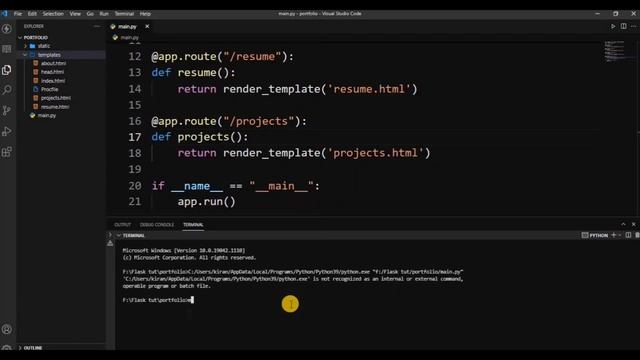Select the TERMINAL panel tab
Viewport: 640px width, 360px height.
pos(193,225)
